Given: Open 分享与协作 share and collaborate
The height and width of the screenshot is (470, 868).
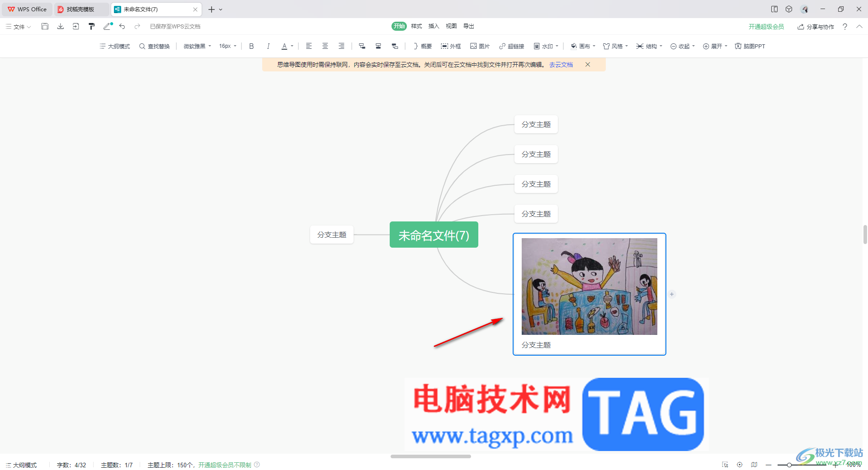Looking at the screenshot, I should click(816, 27).
